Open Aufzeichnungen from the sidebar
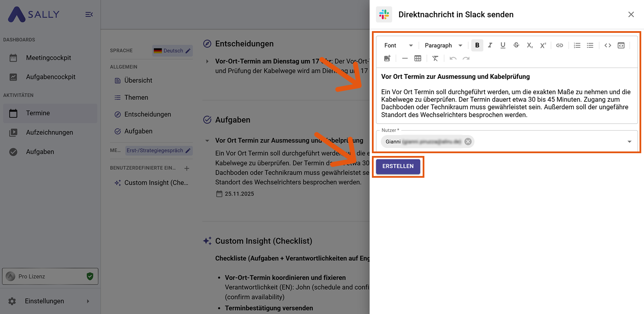Viewport: 644px width, 314px height. tap(49, 132)
